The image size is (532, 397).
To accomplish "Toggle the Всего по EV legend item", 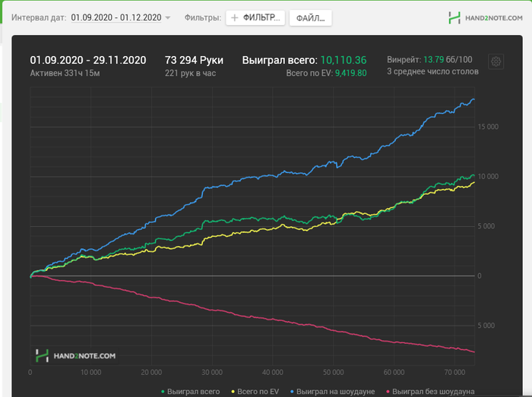I will (255, 392).
